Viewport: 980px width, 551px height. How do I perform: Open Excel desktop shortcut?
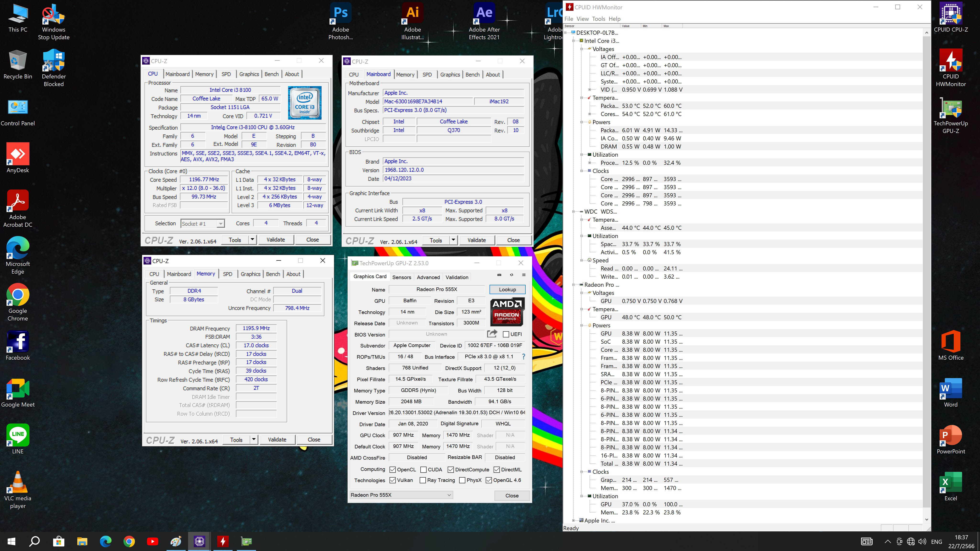pyautogui.click(x=951, y=487)
